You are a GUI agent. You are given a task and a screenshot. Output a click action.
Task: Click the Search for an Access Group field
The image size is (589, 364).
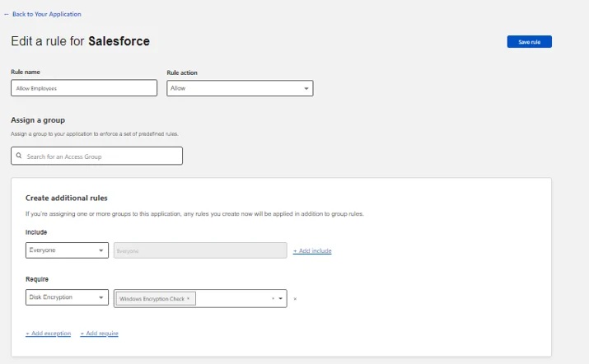pyautogui.click(x=97, y=156)
